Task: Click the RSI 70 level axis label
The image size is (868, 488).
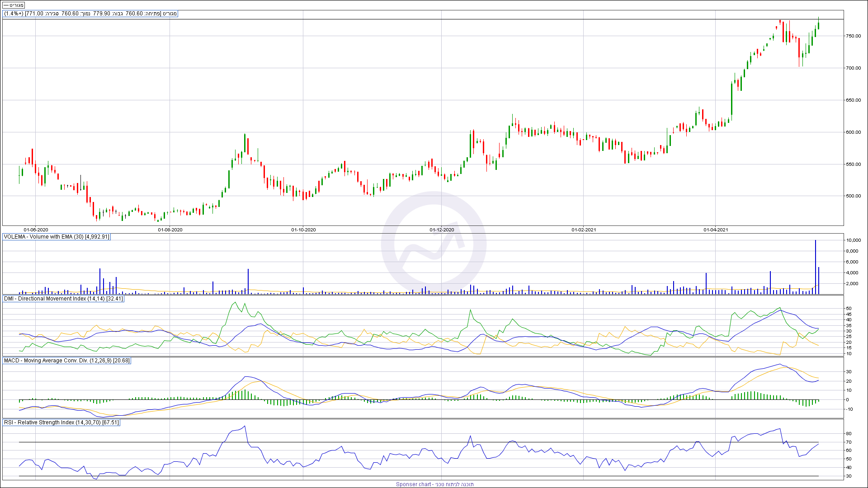Action: 849,442
